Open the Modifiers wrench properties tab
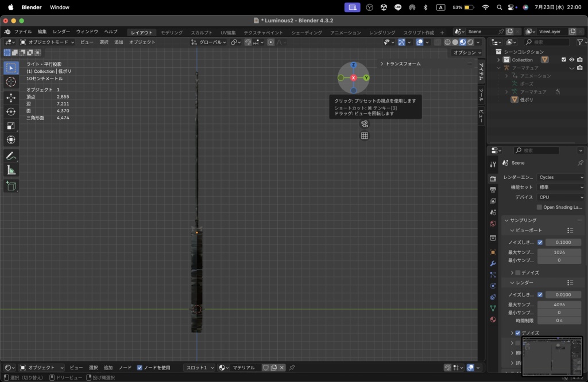The height and width of the screenshot is (382, 588). click(493, 263)
